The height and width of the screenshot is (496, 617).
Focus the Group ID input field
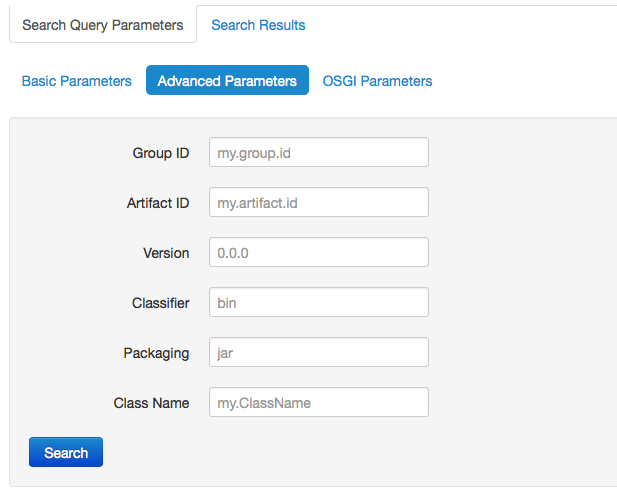(x=318, y=153)
